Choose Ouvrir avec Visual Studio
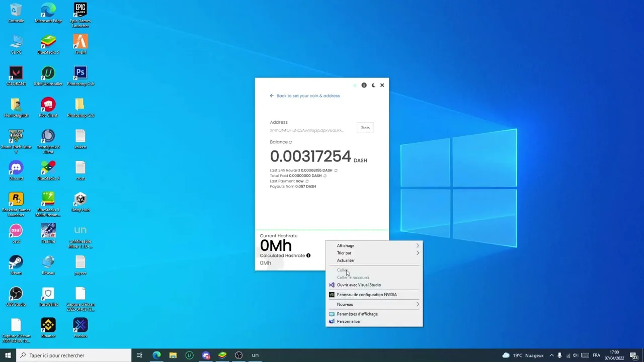 (359, 285)
